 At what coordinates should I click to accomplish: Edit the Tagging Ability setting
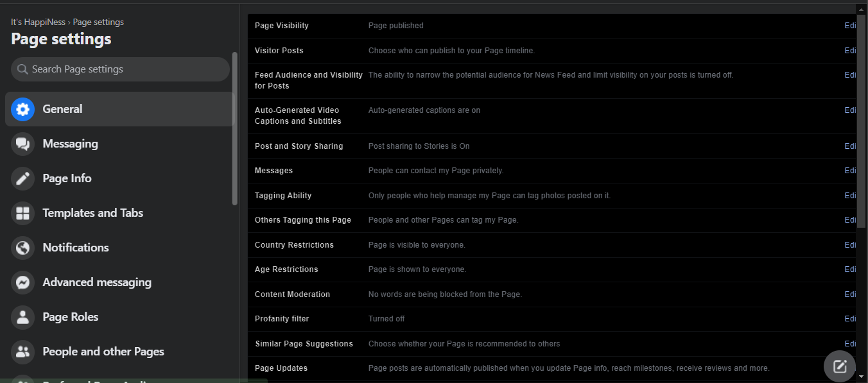pos(850,196)
